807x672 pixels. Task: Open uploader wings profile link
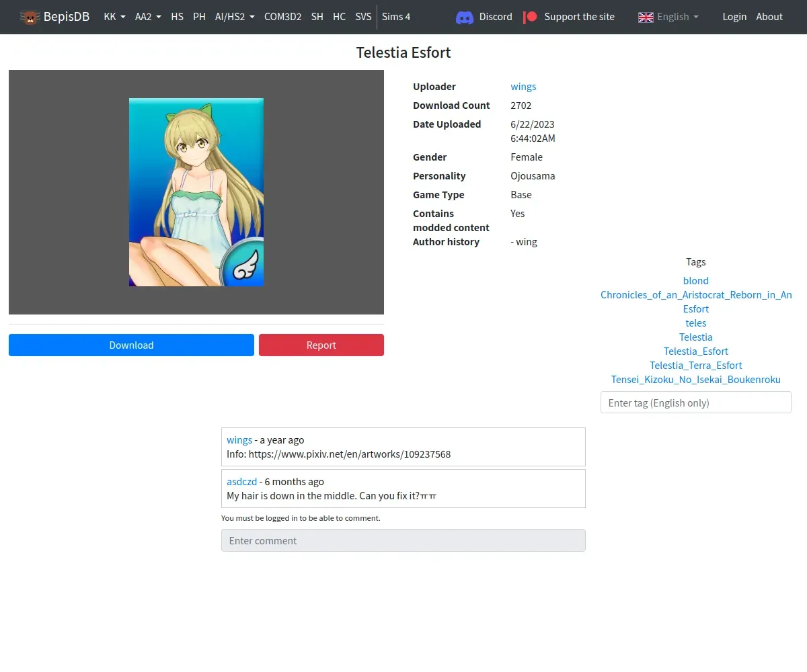(523, 87)
